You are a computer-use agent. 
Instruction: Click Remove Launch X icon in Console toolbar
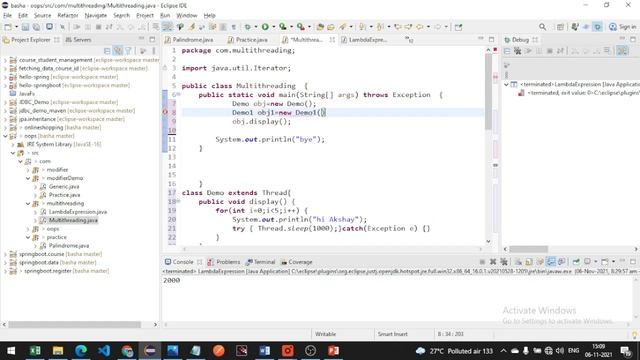tap(493, 262)
